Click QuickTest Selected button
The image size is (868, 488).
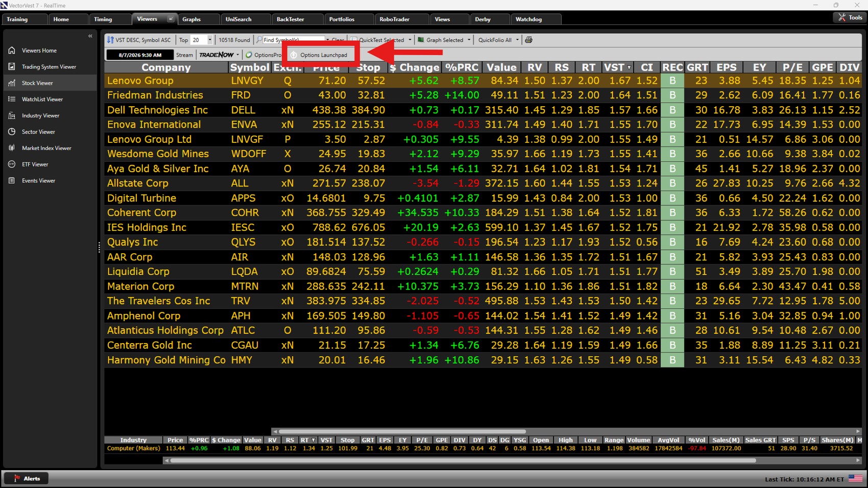tap(377, 40)
